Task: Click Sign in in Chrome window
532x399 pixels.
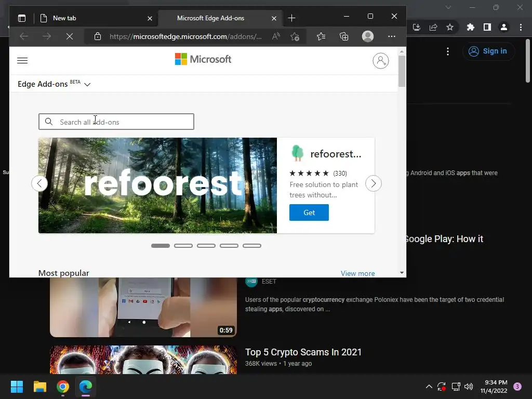Action: pos(488,51)
